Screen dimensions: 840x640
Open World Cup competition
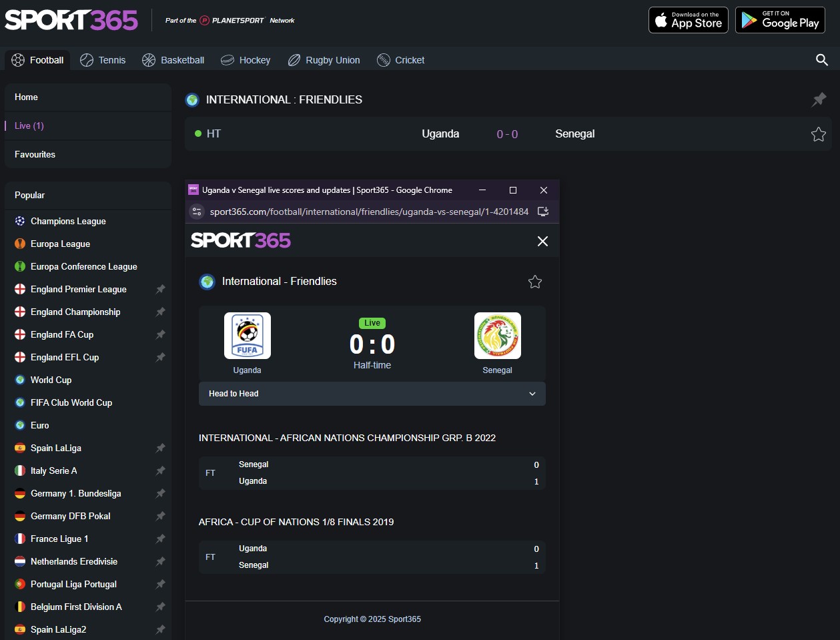51,380
